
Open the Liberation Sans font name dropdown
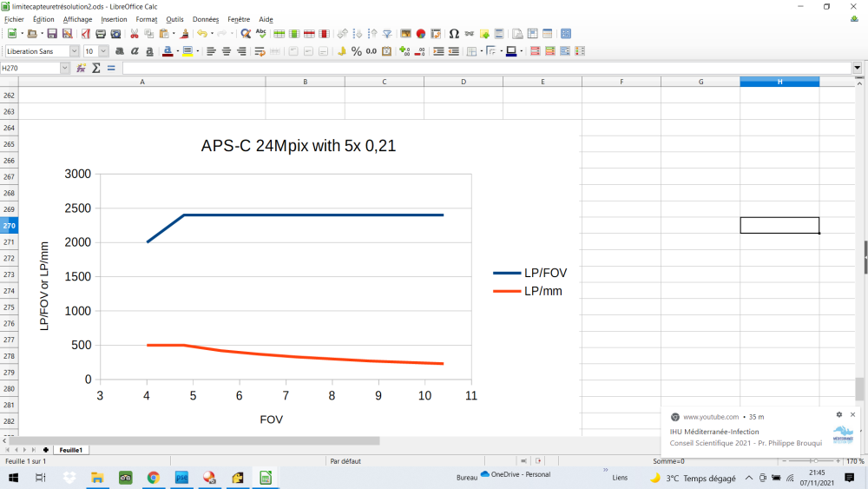pyautogui.click(x=74, y=51)
